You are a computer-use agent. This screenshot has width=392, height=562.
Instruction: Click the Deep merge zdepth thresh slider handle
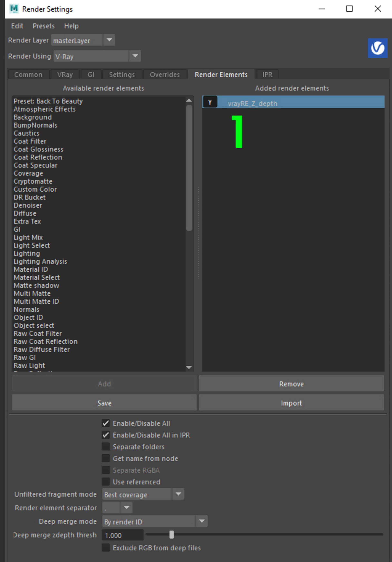click(172, 535)
